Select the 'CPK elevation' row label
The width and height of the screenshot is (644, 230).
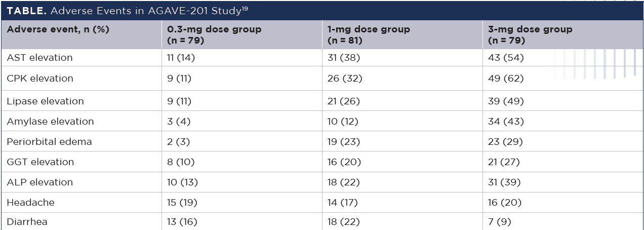[40, 79]
